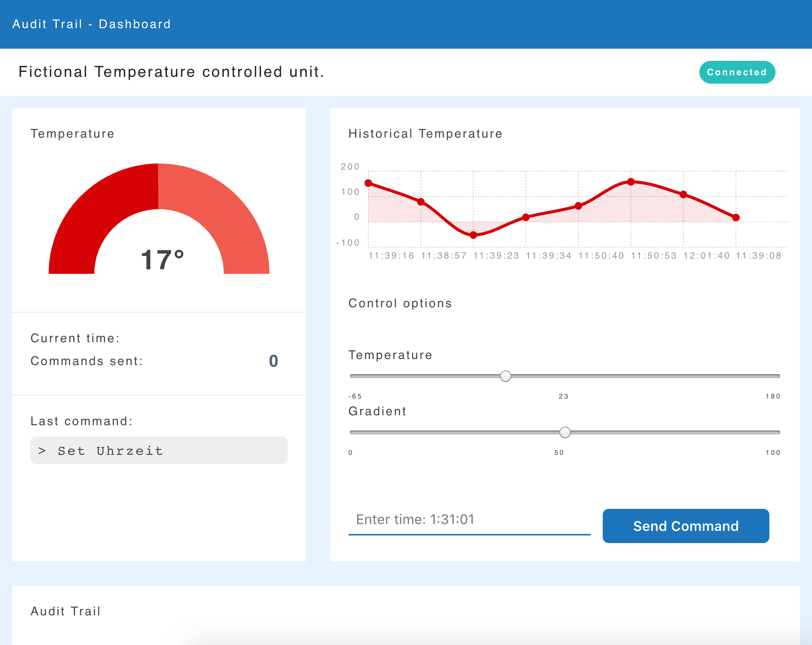Click the 'Last command:' label
812x645 pixels.
(x=82, y=421)
